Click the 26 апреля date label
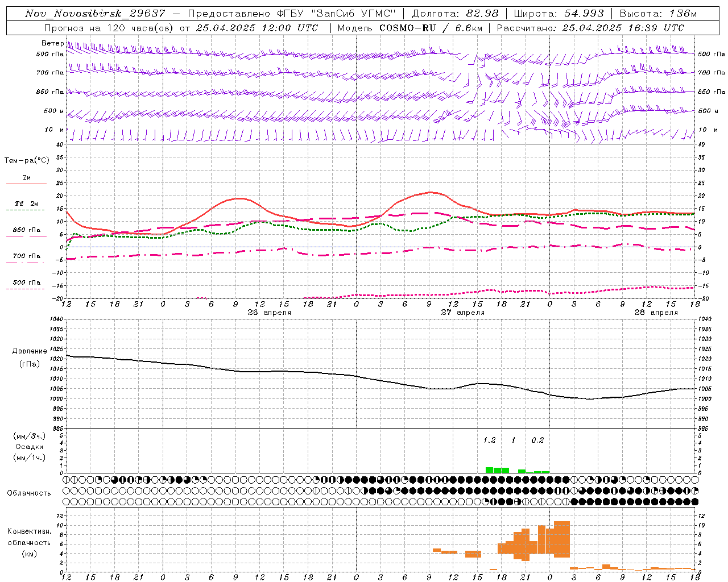The width and height of the screenshot is (728, 582). (270, 313)
